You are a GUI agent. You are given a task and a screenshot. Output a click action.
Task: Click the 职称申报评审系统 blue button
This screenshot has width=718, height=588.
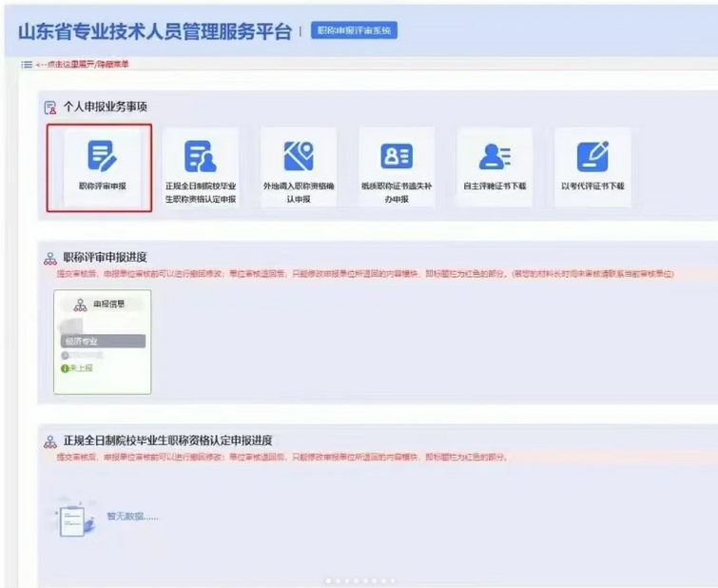point(354,30)
